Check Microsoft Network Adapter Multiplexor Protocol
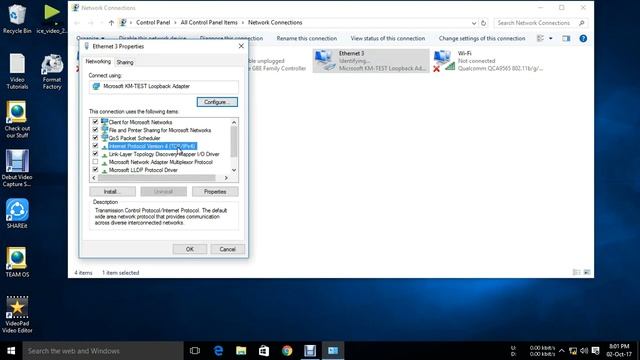The height and width of the screenshot is (360, 640). tap(95, 162)
